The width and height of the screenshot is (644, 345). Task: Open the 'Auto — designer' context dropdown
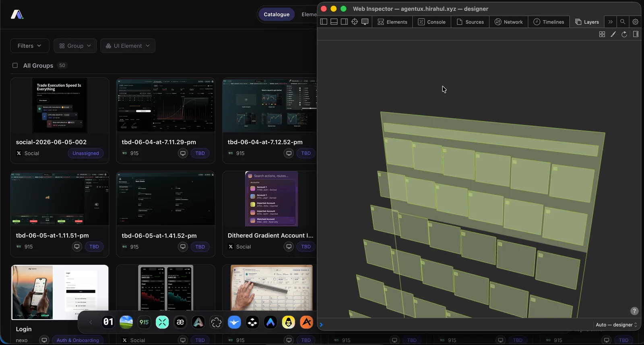616,324
